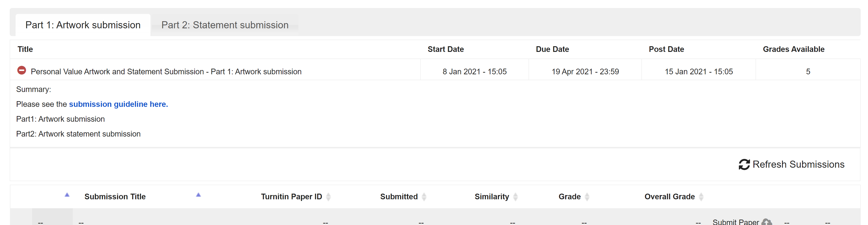This screenshot has height=225, width=868.
Task: Select Part 1: Artwork submission tab
Action: point(83,25)
